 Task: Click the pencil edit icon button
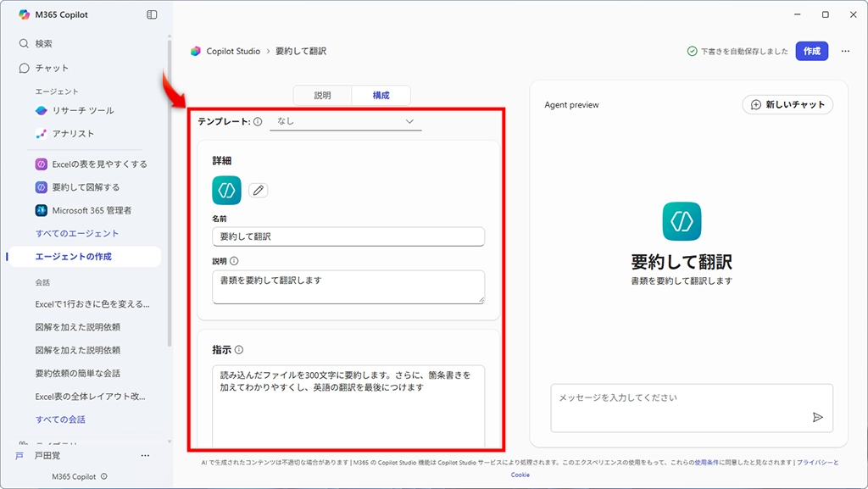[259, 191]
